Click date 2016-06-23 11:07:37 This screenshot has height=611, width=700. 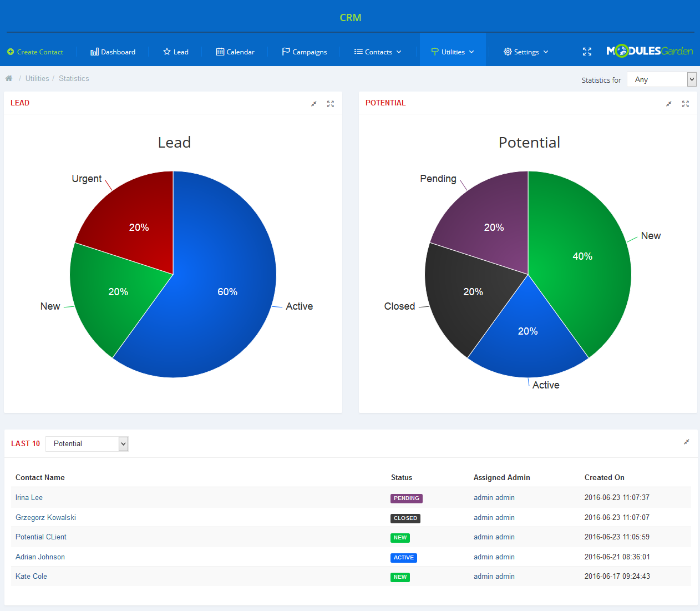[617, 497]
